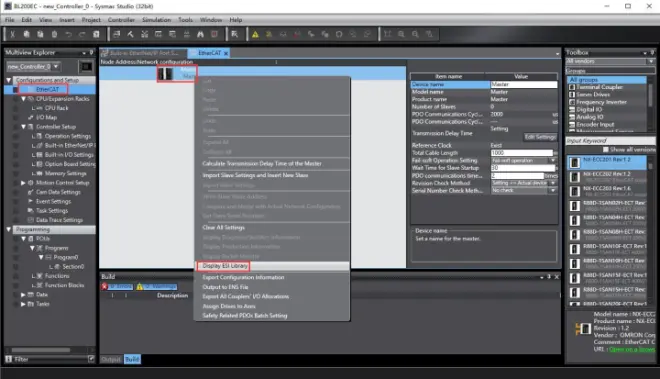Click the errors filter icon in Build panel
The image size is (660, 379).
104,286
